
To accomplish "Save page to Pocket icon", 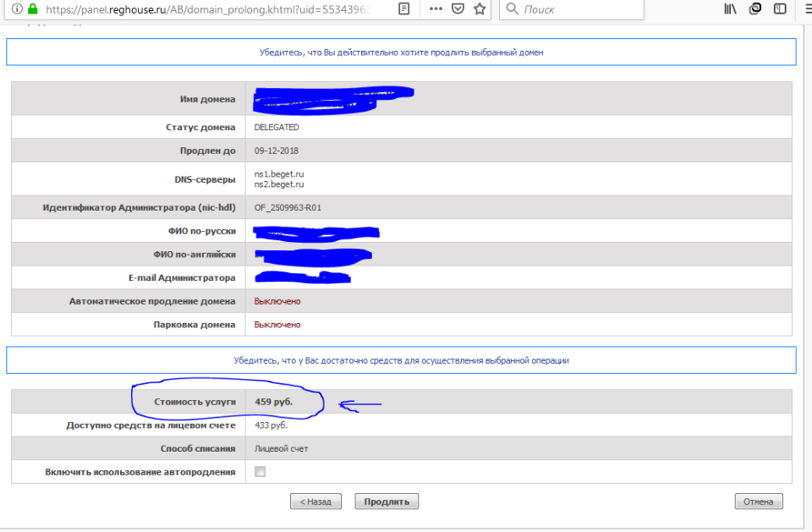I will click(x=458, y=8).
